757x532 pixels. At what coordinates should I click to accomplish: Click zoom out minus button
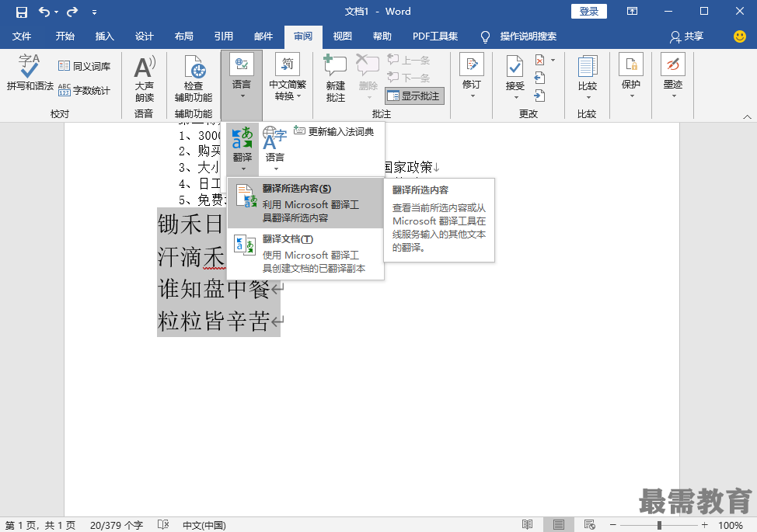(x=613, y=525)
